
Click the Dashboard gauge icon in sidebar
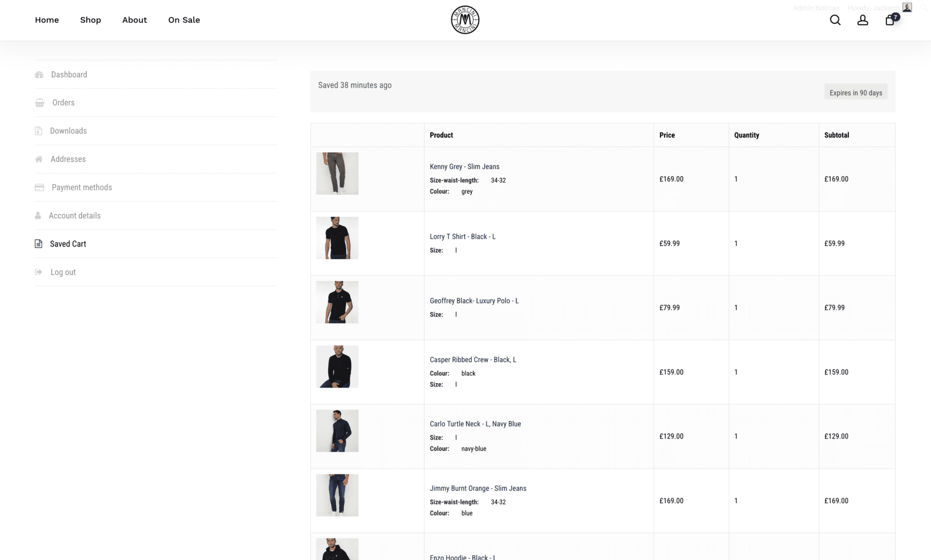39,75
